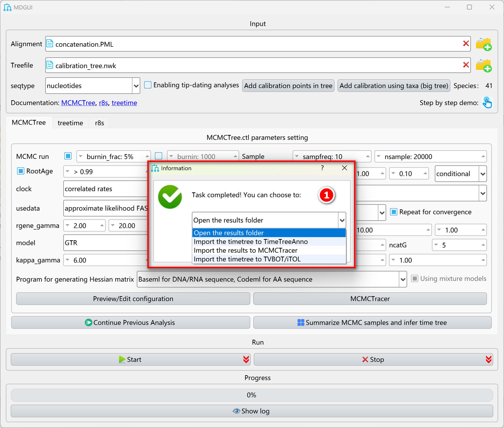The image size is (504, 428).
Task: Increase burnin_frac value with up arrow
Action: click(x=147, y=156)
